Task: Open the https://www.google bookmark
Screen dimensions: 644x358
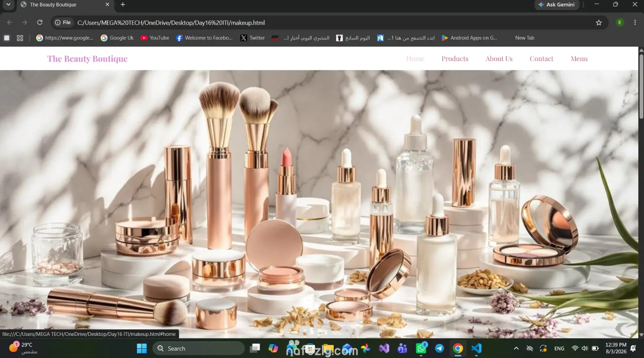Action: 65,38
